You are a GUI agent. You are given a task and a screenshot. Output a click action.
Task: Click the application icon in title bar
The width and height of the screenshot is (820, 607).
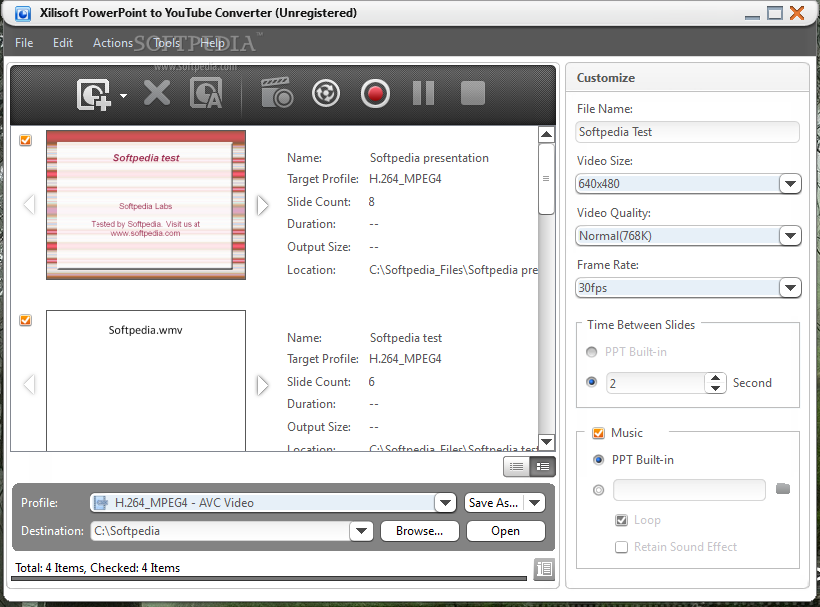(22, 14)
